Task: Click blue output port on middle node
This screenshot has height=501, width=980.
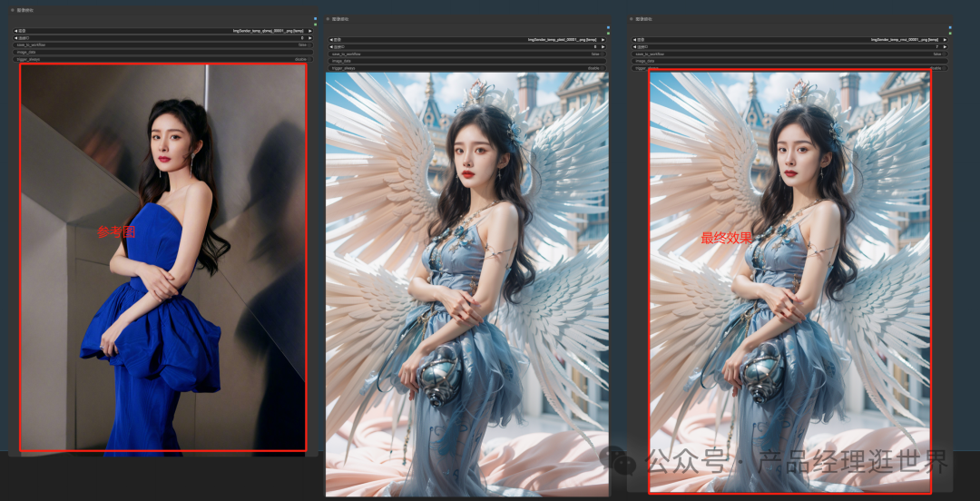Action: 608,27
